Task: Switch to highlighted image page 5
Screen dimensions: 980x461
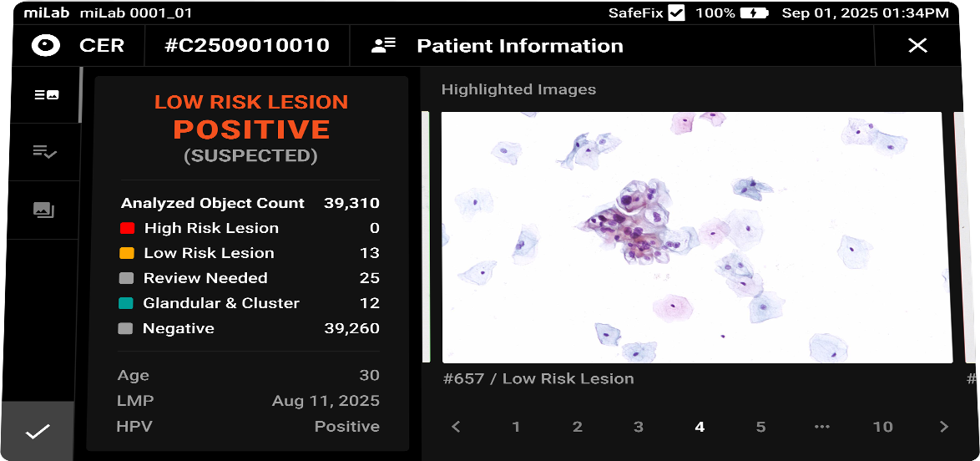Action: click(760, 427)
